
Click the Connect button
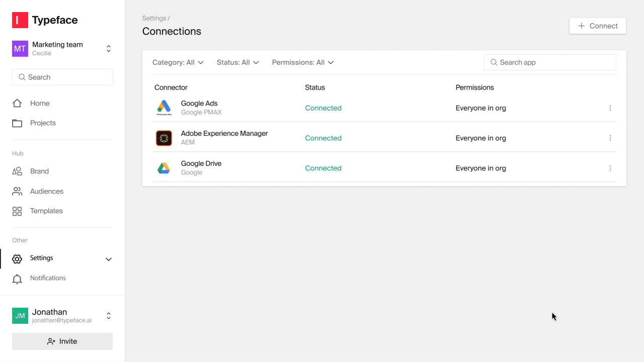[598, 26]
